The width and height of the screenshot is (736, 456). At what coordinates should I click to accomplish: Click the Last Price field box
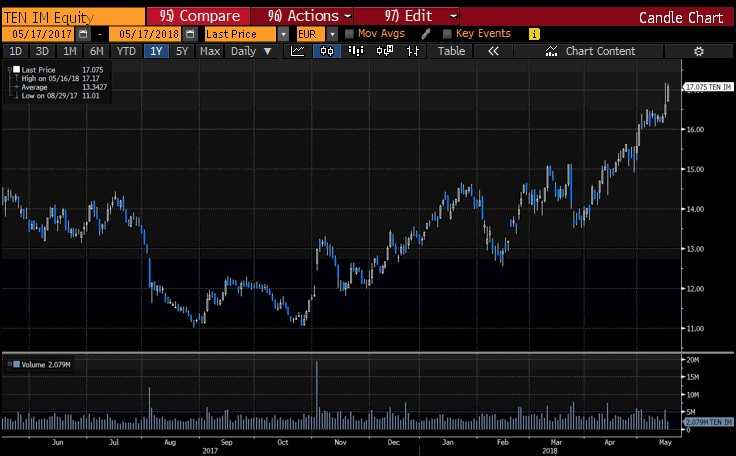click(x=240, y=34)
